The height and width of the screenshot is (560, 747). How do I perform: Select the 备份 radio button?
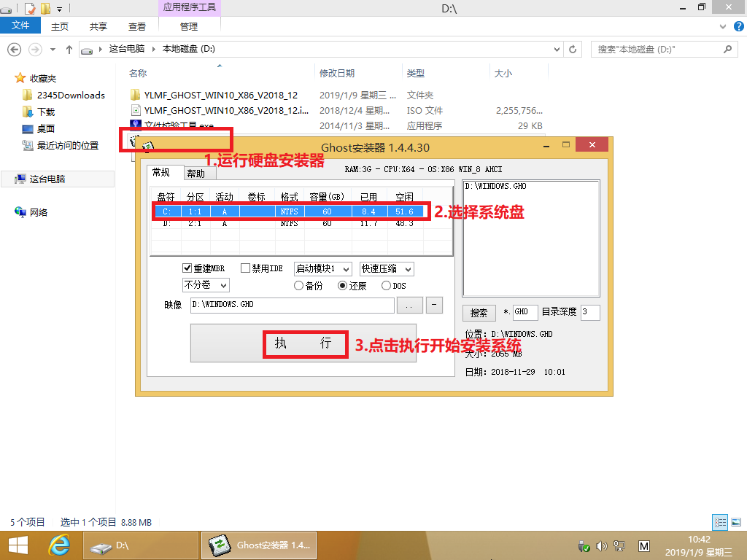[x=298, y=286]
